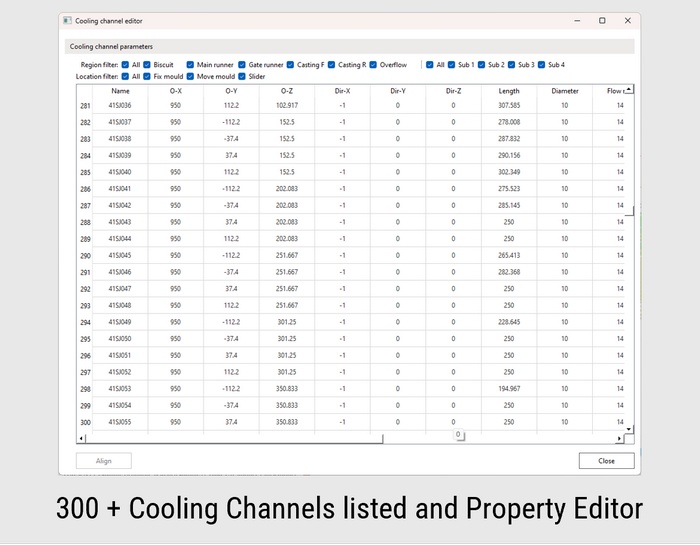Toggle the Region filter All checkbox

pos(125,65)
